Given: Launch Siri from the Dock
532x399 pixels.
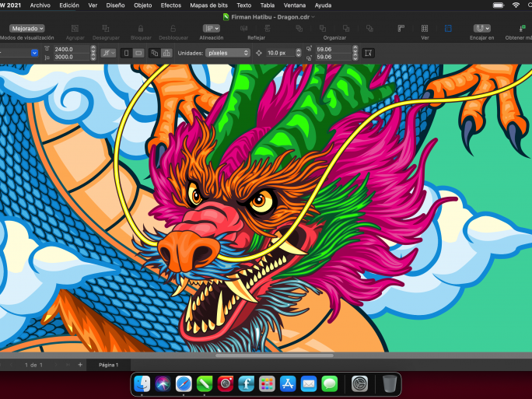Looking at the screenshot, I should [163, 383].
